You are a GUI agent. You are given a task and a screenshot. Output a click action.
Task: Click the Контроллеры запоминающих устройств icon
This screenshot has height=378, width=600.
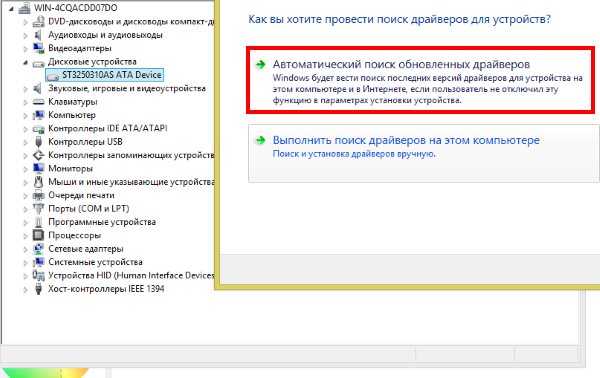pyautogui.click(x=38, y=155)
